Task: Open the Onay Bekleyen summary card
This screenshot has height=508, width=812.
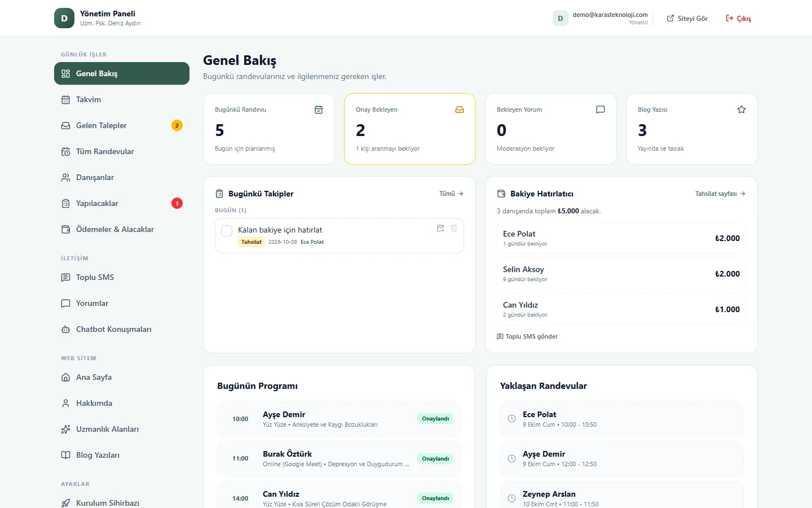Action: coord(410,129)
